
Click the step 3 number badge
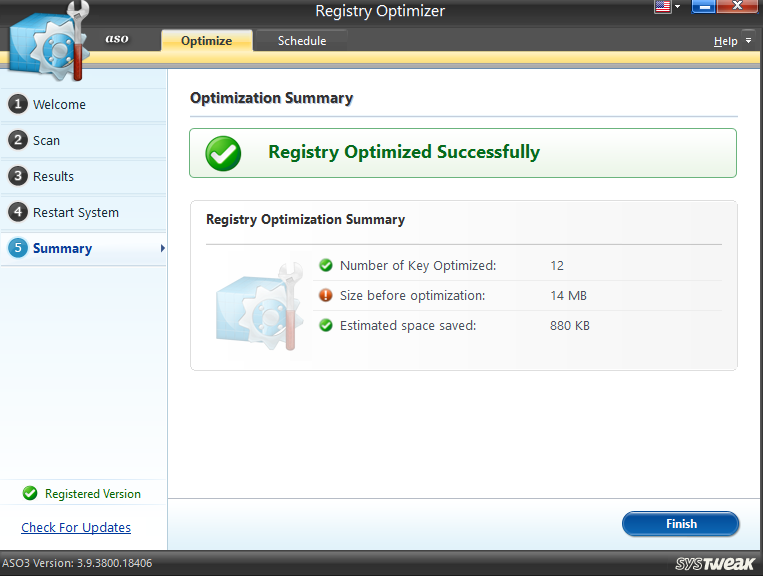point(18,176)
